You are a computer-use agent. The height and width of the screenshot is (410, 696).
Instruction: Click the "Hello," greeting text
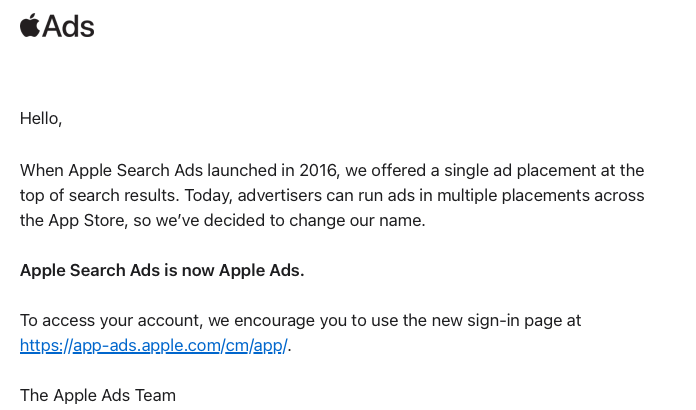[x=41, y=118]
